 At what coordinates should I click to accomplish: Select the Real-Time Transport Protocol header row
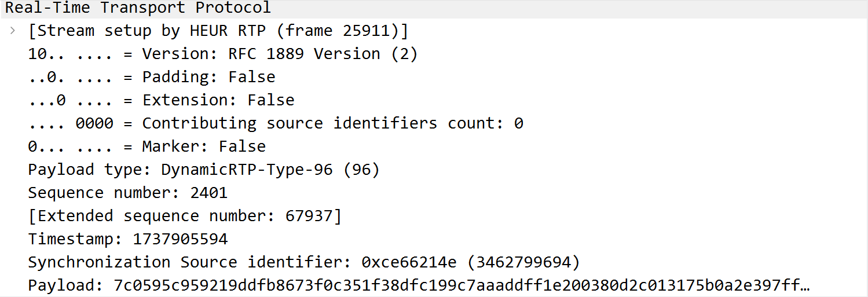tap(434, 8)
